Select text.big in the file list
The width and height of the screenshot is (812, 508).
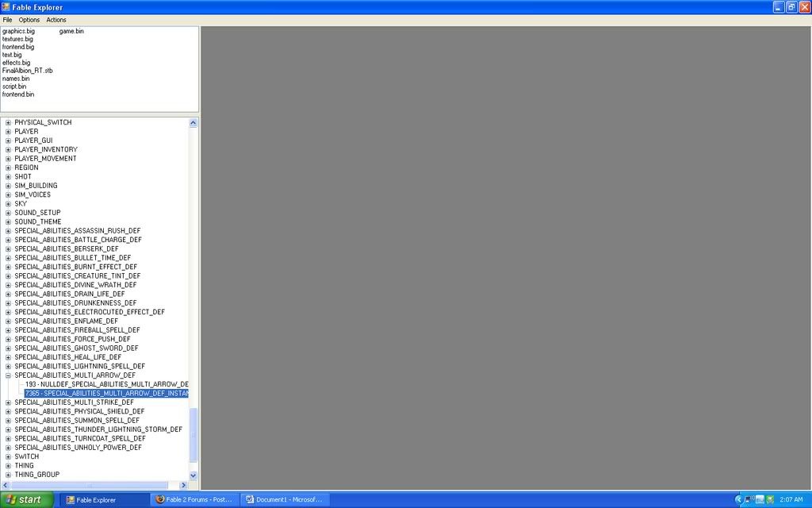click(x=12, y=55)
